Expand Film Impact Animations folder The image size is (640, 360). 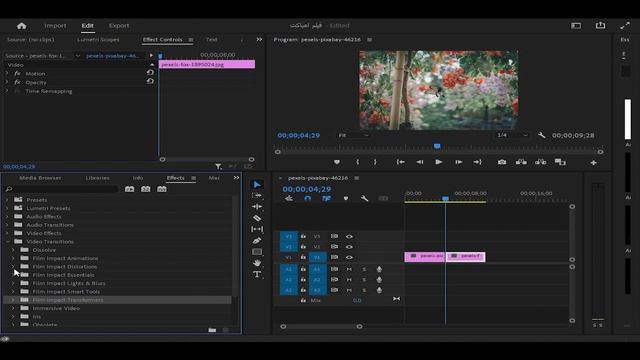pyautogui.click(x=13, y=258)
